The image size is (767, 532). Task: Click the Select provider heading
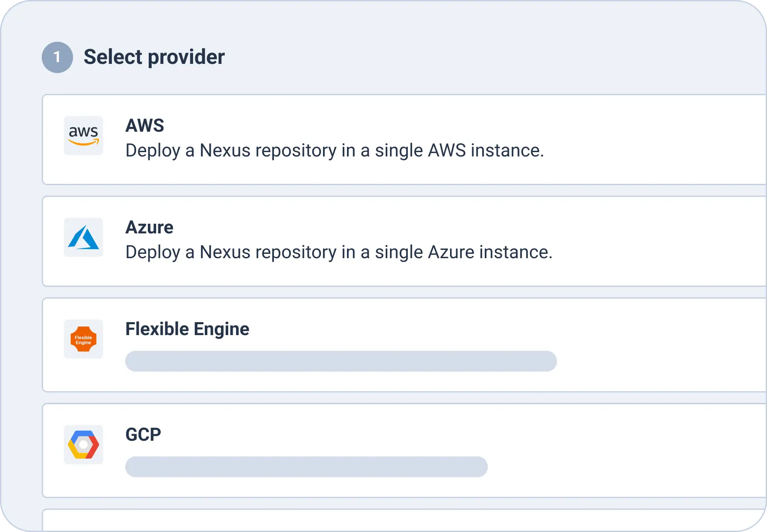click(x=154, y=57)
